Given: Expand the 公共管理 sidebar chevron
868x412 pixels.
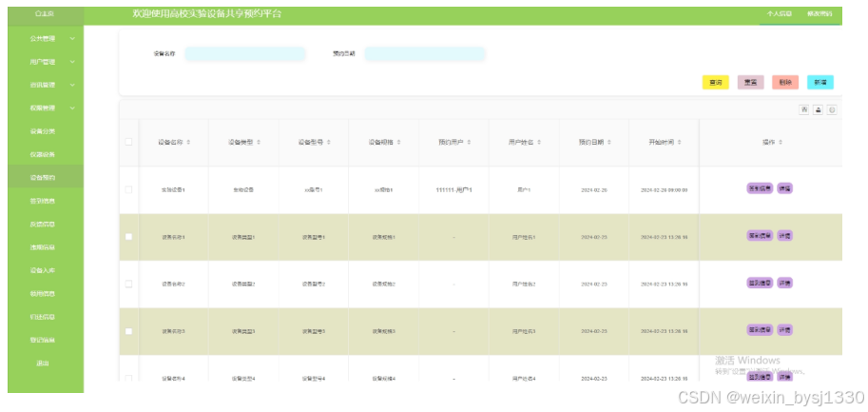Looking at the screenshot, I should pyautogui.click(x=72, y=39).
